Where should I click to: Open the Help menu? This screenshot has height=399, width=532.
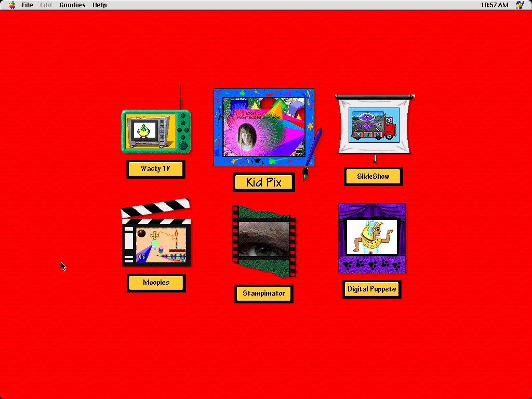[100, 5]
